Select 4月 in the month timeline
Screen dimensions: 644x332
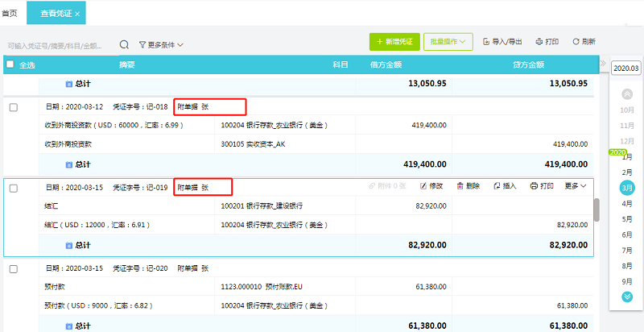(627, 203)
